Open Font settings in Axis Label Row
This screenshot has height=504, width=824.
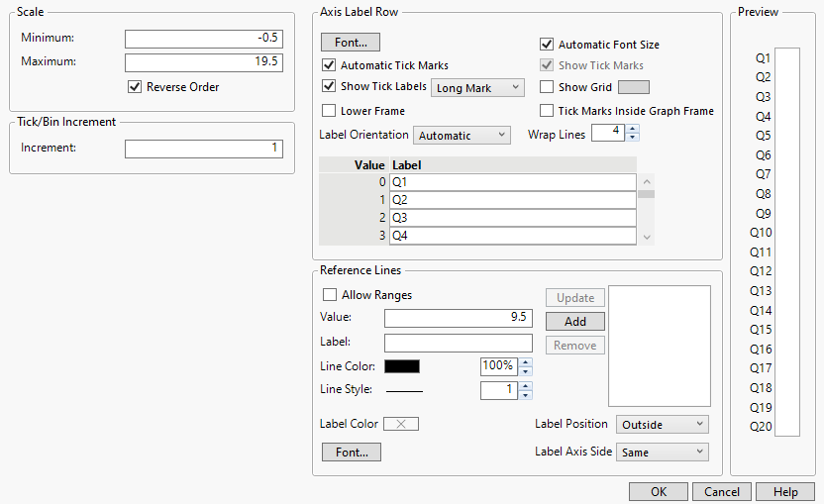[351, 43]
